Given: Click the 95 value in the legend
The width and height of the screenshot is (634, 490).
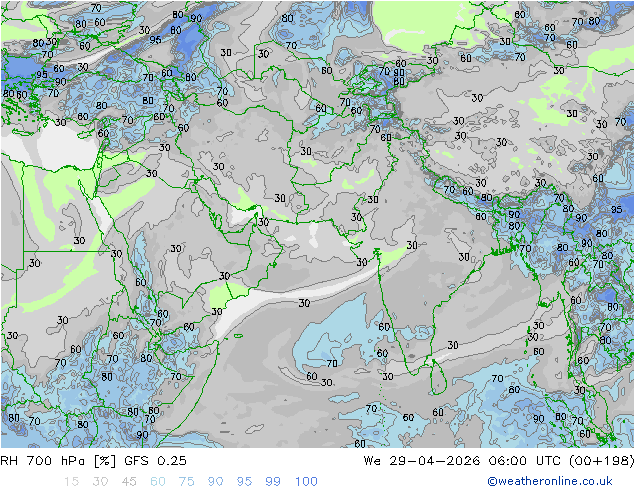Looking at the screenshot, I should 245,481.
